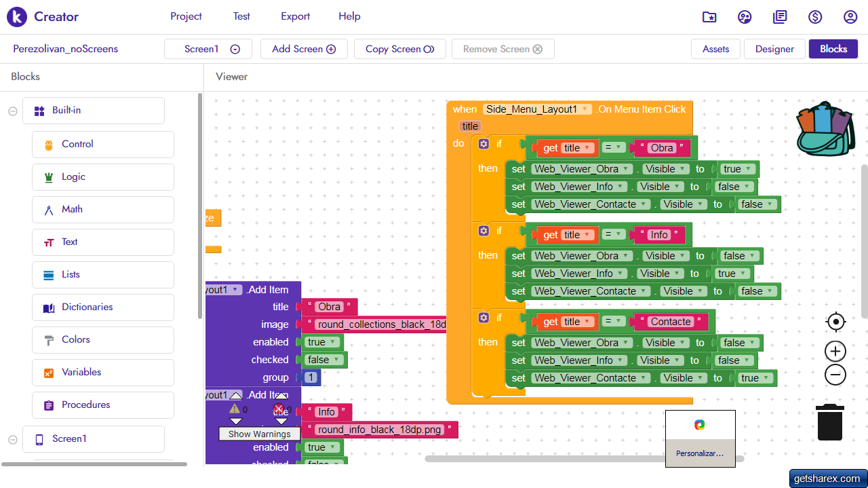
Task: Click the Show Warnings button
Action: coord(259,434)
